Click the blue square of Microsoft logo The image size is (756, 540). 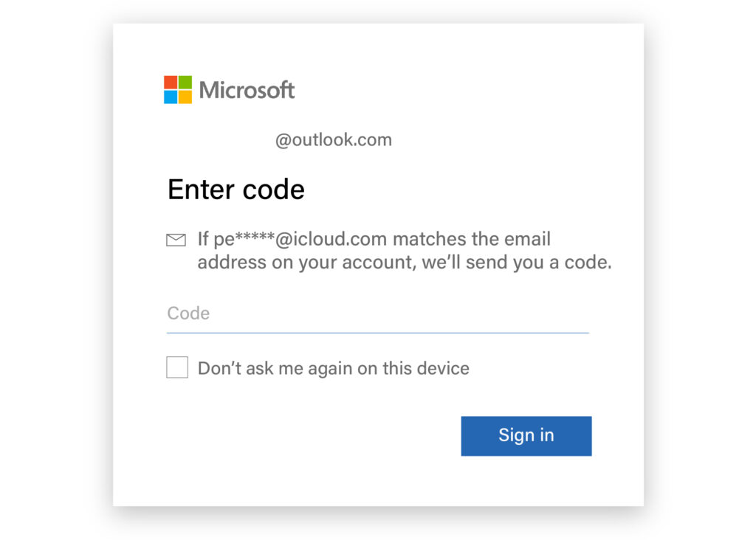(171, 97)
